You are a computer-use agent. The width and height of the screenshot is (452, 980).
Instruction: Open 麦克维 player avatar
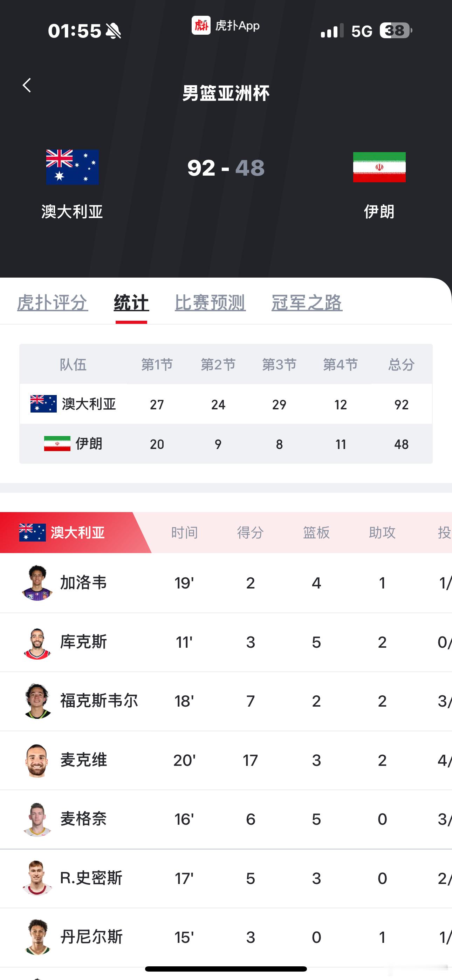pyautogui.click(x=37, y=760)
